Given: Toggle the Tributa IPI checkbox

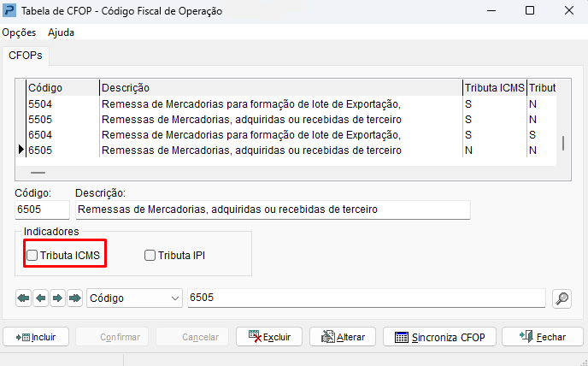Looking at the screenshot, I should pyautogui.click(x=150, y=255).
